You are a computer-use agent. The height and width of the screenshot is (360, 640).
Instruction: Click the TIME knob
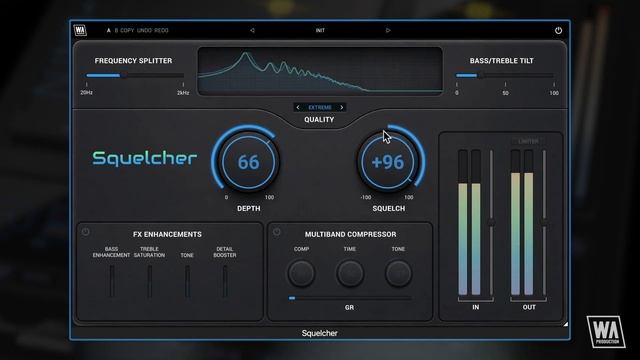pos(350,273)
